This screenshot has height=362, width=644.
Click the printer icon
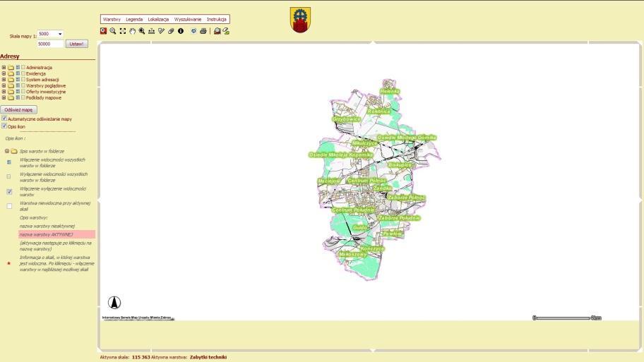pyautogui.click(x=203, y=31)
